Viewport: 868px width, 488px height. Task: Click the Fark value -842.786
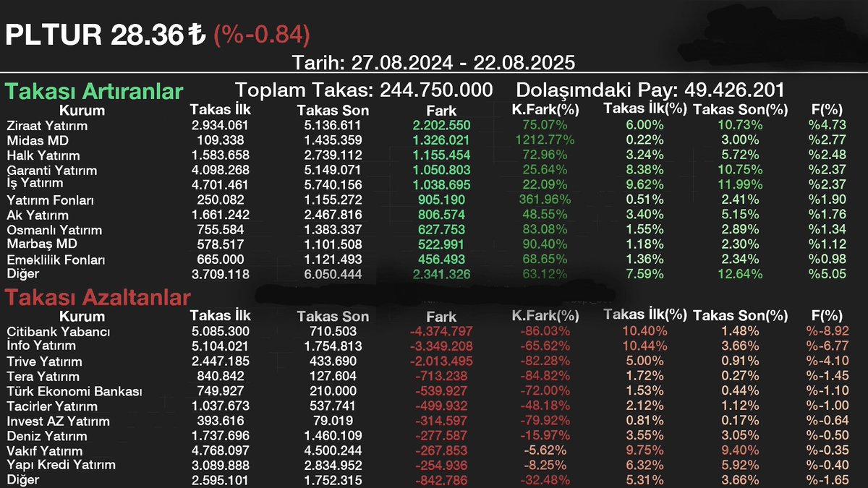tap(441, 480)
